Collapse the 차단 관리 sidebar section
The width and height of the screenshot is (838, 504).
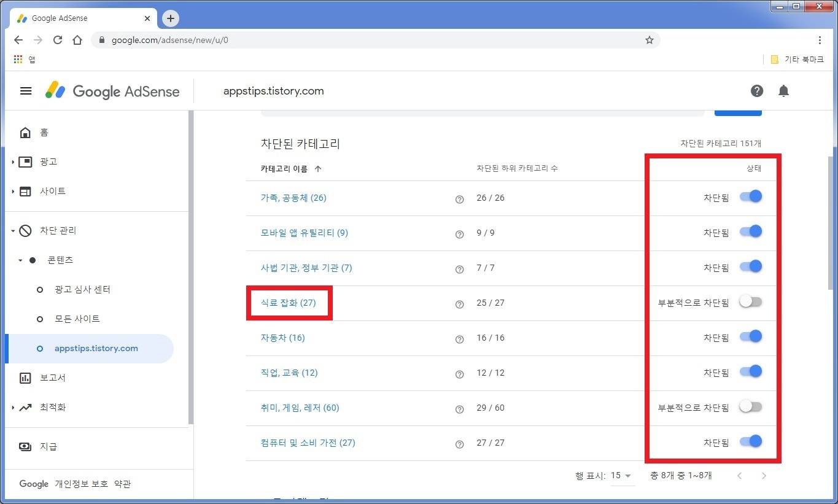(13, 231)
